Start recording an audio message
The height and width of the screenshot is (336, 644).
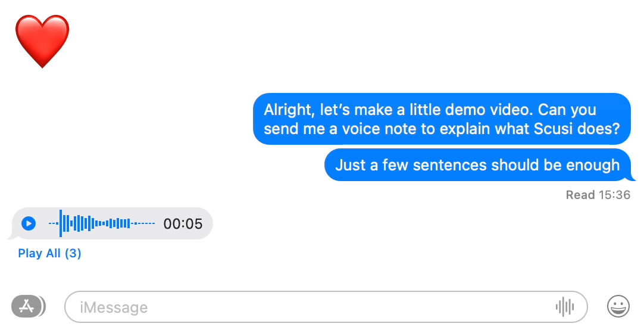tap(564, 307)
